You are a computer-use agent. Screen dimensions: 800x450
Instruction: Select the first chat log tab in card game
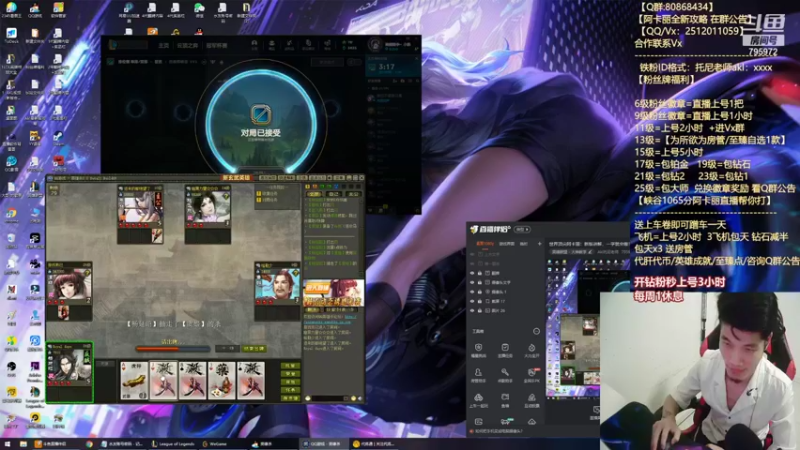pyautogui.click(x=314, y=194)
